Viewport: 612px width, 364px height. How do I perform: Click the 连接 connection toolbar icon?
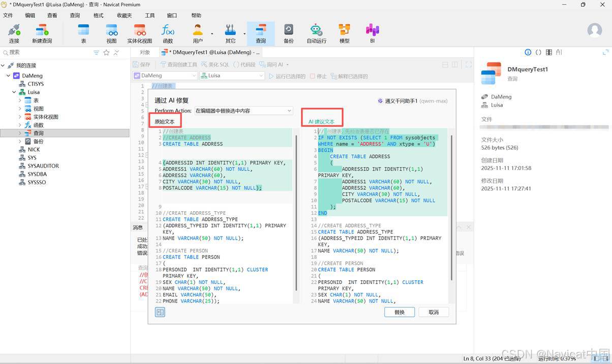tap(14, 34)
